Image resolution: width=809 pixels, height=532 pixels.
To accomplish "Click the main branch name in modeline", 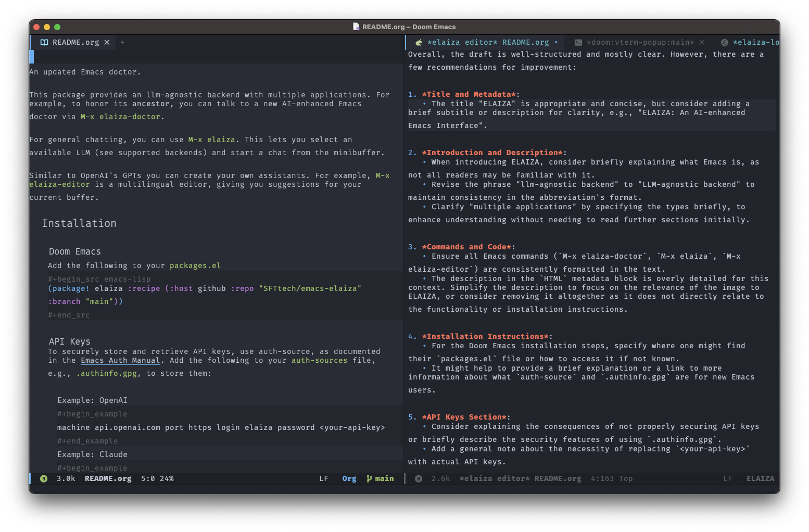I will [384, 478].
